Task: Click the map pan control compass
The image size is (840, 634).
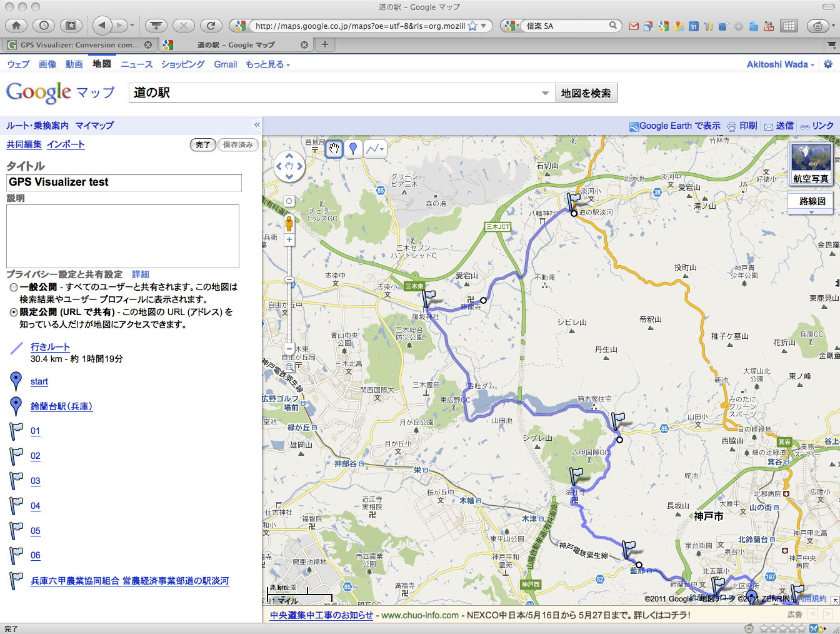Action: (x=289, y=166)
